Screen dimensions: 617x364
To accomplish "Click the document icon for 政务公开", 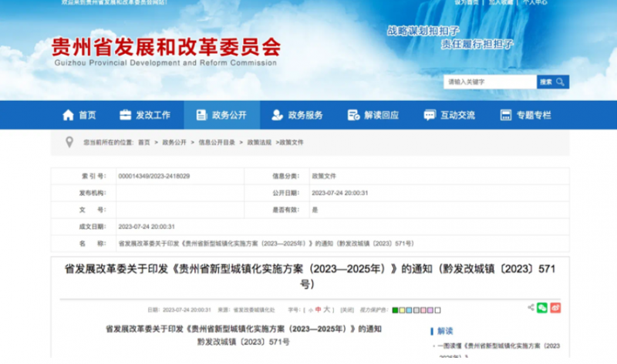I will pyautogui.click(x=201, y=115).
